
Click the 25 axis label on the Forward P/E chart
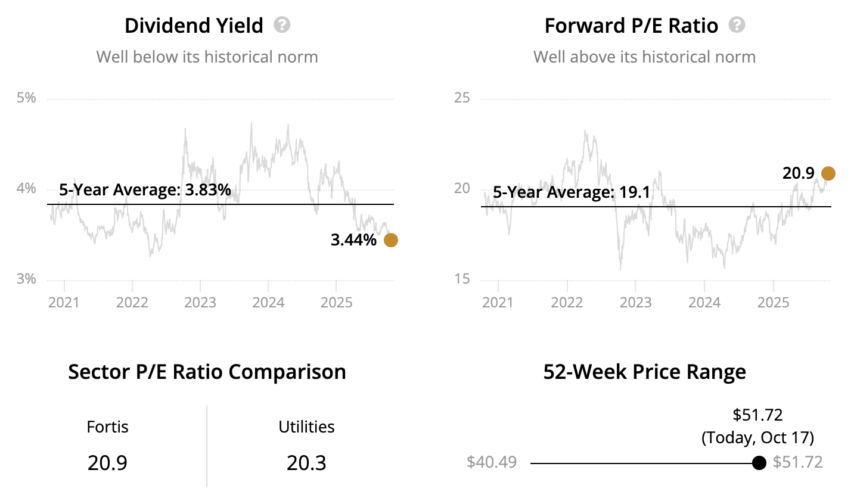coord(462,98)
